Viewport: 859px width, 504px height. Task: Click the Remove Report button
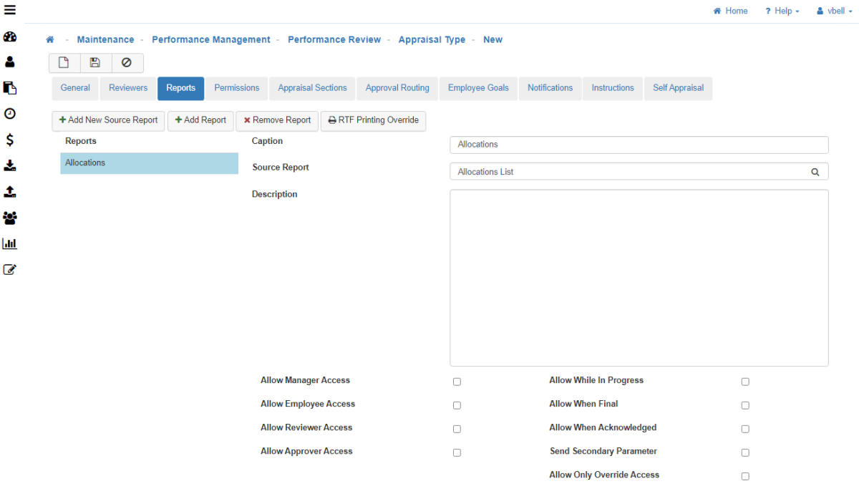coord(277,120)
